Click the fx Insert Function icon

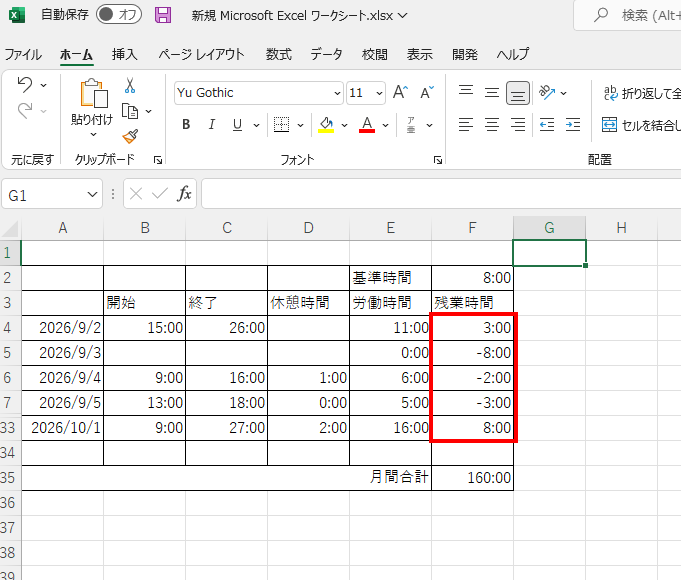point(184,193)
